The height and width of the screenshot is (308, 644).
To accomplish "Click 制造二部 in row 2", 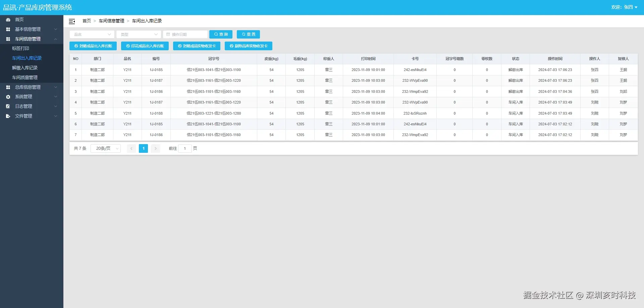I will click(97, 81).
